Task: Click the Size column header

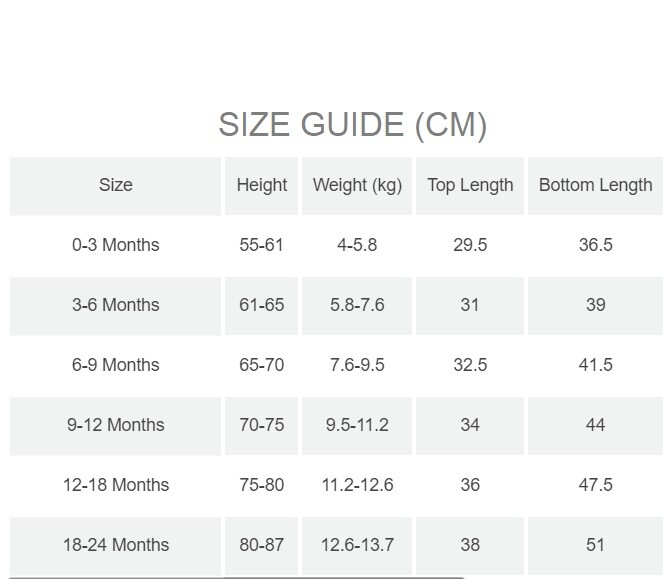Action: click(115, 185)
